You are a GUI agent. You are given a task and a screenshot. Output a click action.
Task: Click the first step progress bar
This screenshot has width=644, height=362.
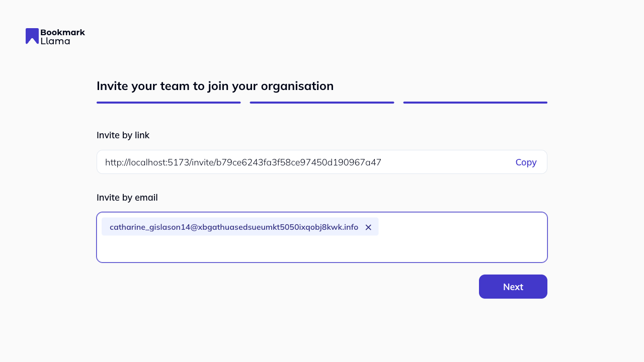[x=169, y=102]
